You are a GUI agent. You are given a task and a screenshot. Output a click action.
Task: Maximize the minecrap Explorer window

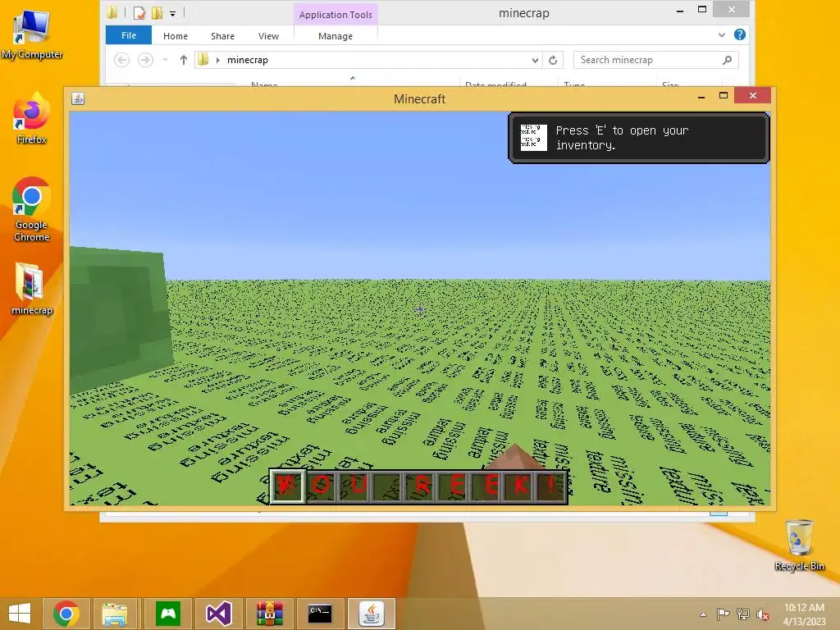702,10
